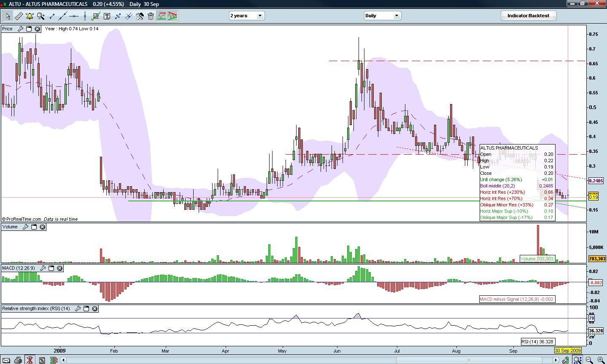Click the 703,303 volume value tag

coord(597,259)
